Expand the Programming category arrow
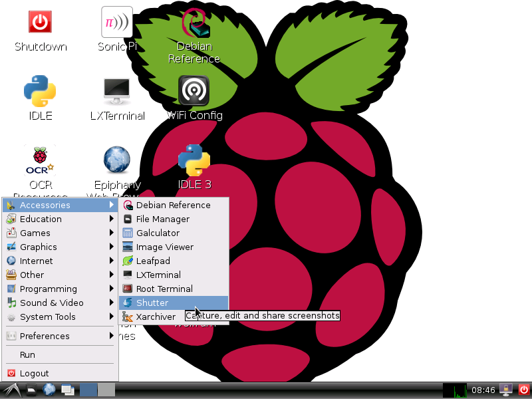The width and height of the screenshot is (532, 399). [x=111, y=289]
